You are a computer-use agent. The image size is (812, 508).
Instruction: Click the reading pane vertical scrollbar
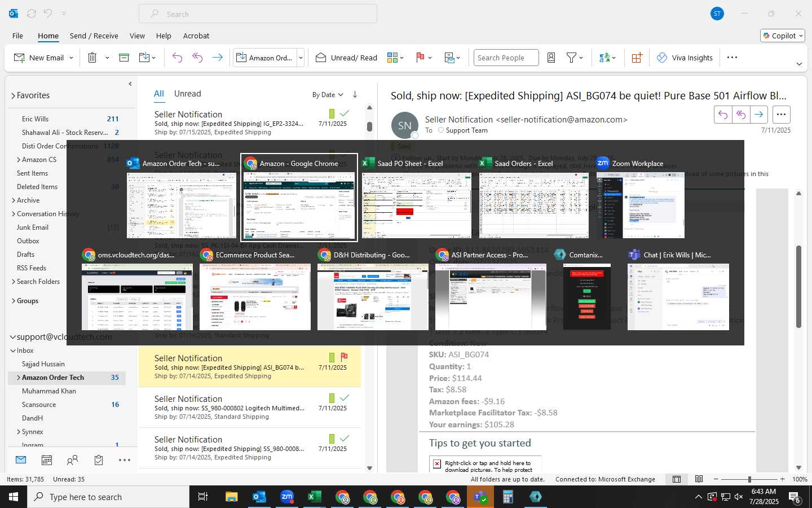798,286
